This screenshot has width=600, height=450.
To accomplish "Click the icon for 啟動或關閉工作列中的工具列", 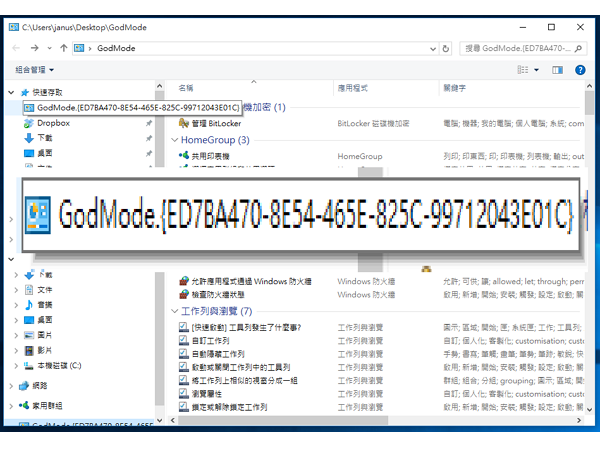I will (184, 367).
